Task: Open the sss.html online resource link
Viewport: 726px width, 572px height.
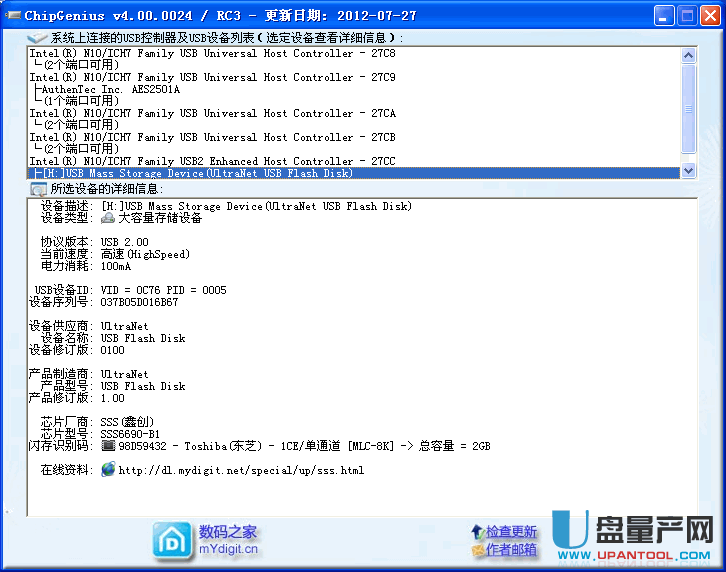Action: pos(240,470)
